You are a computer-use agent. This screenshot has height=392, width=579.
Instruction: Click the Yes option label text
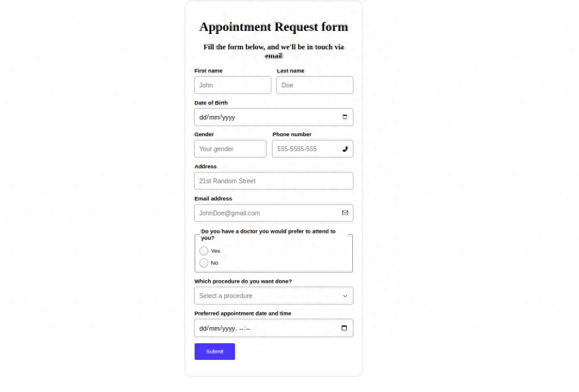tap(215, 251)
